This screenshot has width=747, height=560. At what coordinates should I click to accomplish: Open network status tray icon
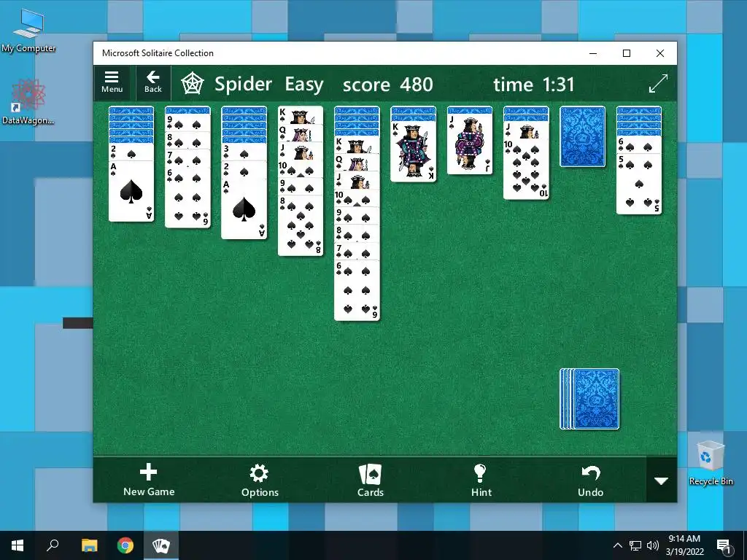(x=635, y=545)
